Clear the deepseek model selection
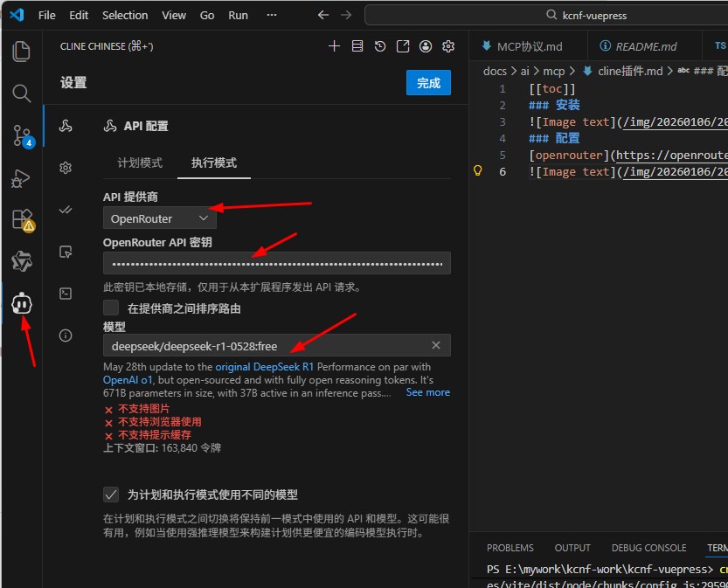 pyautogui.click(x=435, y=345)
